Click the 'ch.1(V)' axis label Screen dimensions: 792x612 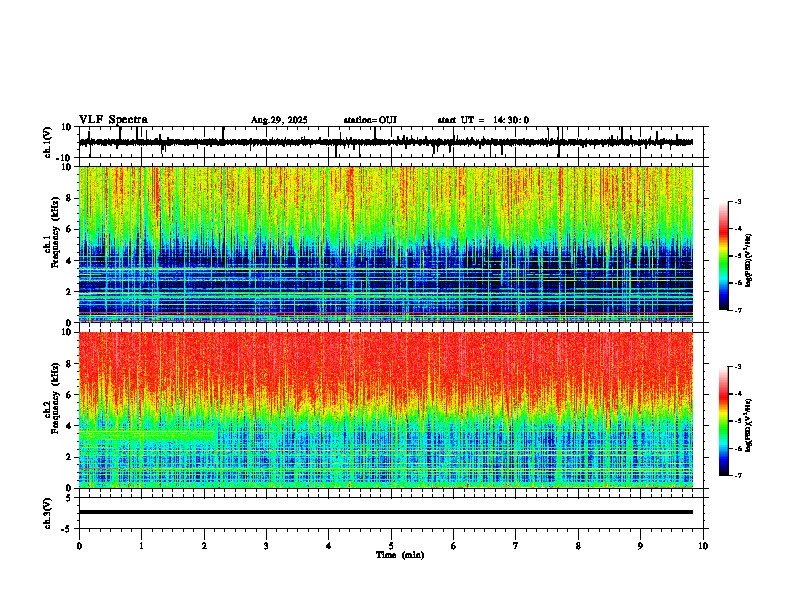48,142
